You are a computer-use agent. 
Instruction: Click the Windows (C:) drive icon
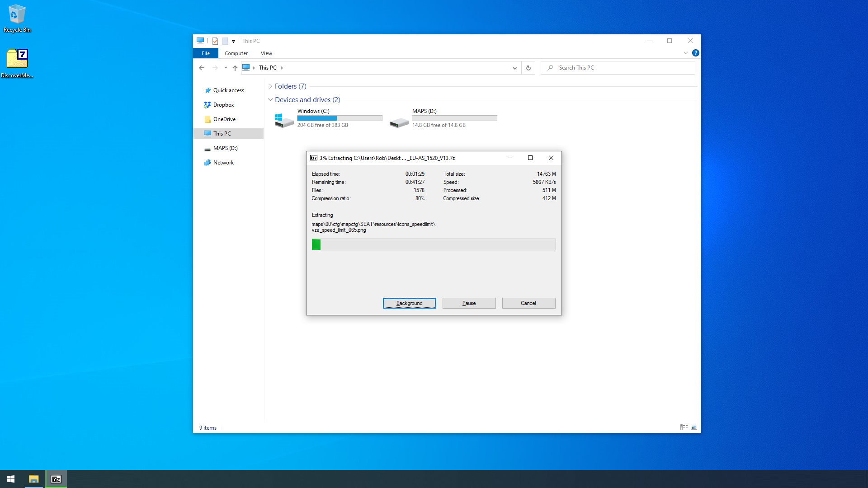284,120
